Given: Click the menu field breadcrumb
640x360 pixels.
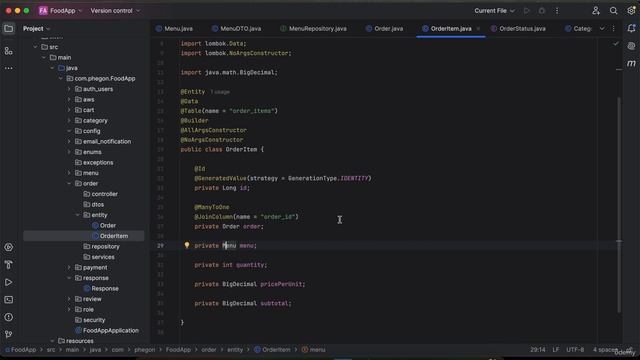Looking at the screenshot, I should pyautogui.click(x=313, y=350).
